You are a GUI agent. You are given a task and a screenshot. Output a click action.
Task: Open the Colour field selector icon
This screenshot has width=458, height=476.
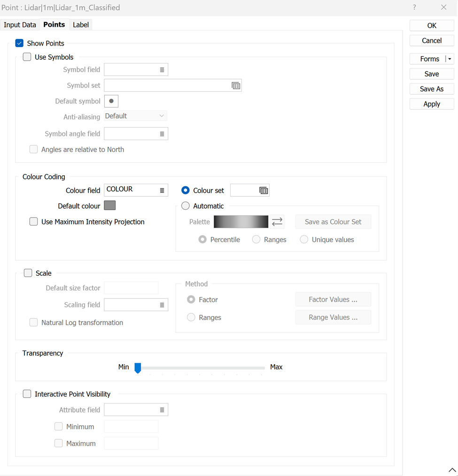point(163,190)
